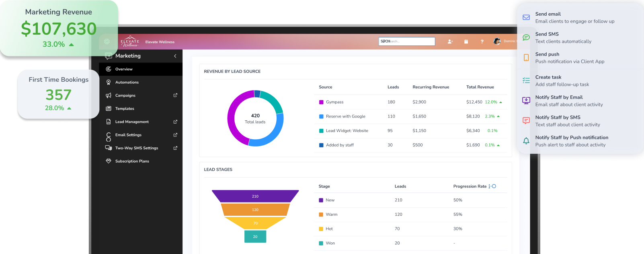Viewport: 644px width, 254px height.
Task: Click the Elevate Wellness logo
Action: point(130,41)
